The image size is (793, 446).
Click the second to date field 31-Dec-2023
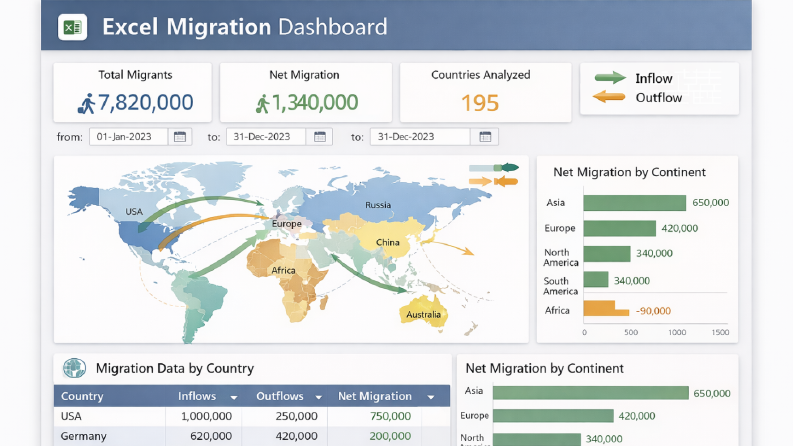tap(420, 137)
